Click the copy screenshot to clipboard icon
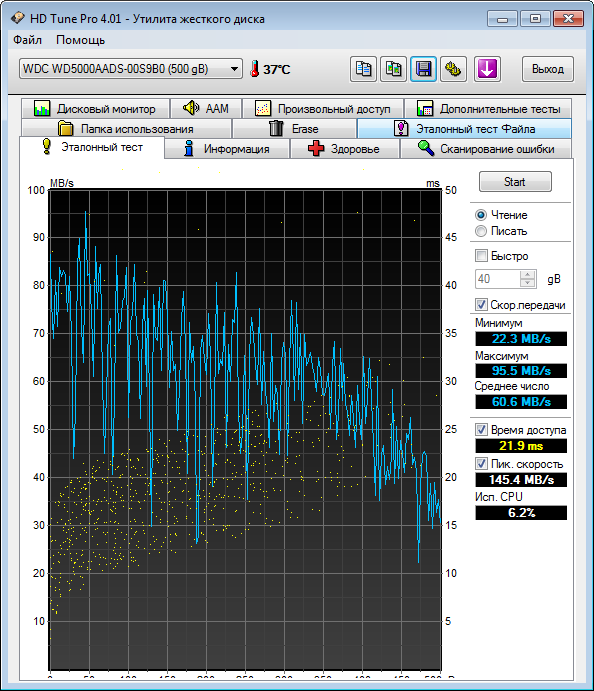Screen dimensions: 594x691 point(393,69)
